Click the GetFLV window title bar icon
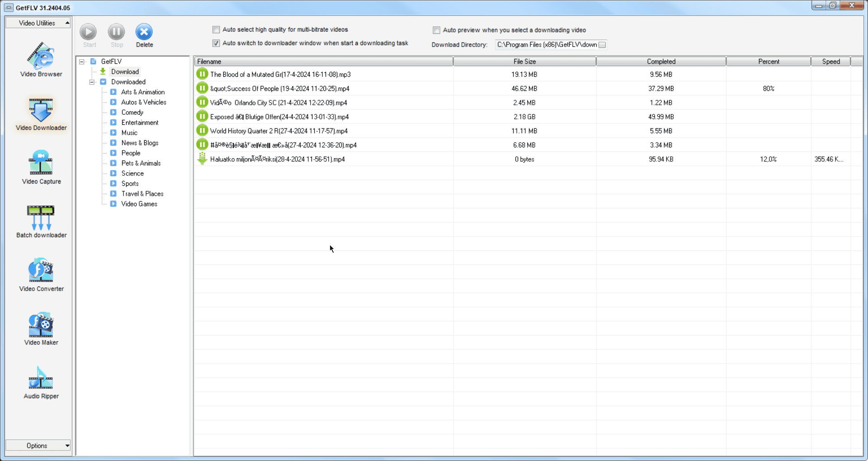Screen dimensions: 868x461 (9, 8)
